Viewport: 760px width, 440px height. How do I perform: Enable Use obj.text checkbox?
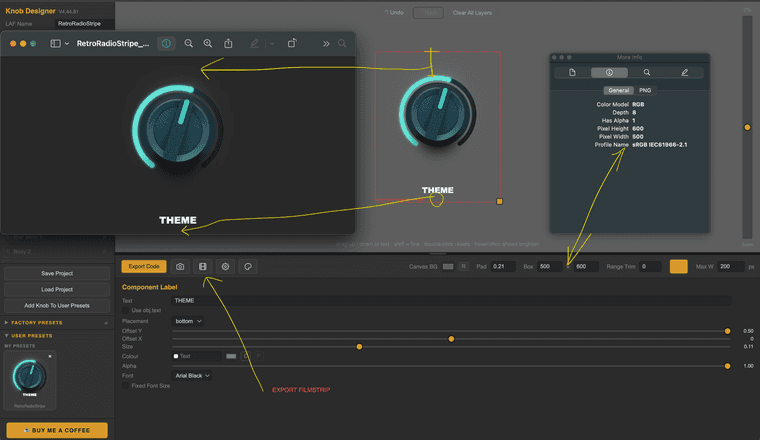coord(126,310)
